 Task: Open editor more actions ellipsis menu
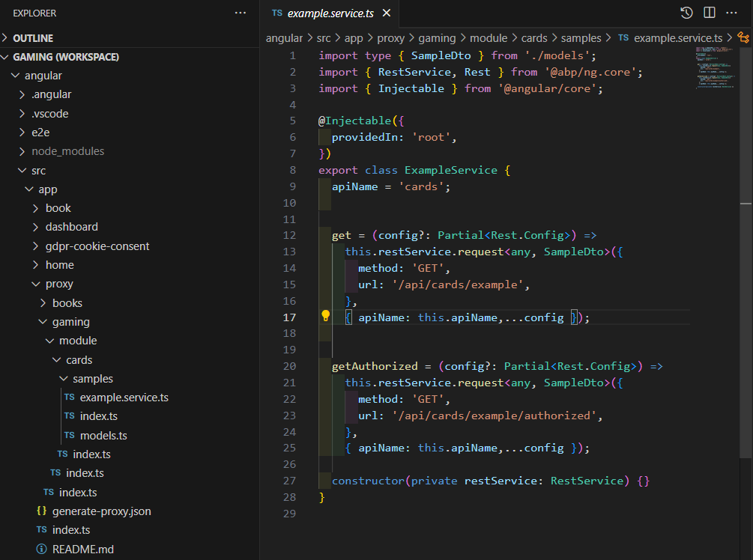pyautogui.click(x=732, y=13)
